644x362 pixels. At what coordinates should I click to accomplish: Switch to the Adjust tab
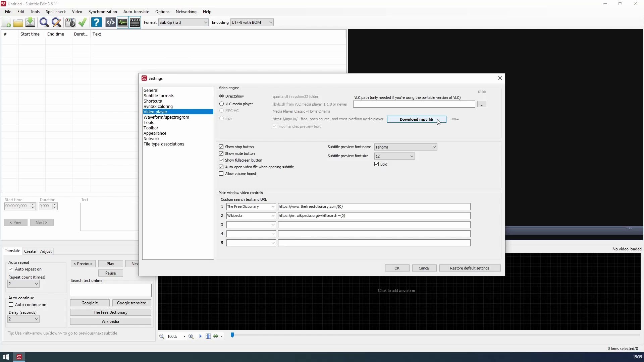[x=46, y=251]
